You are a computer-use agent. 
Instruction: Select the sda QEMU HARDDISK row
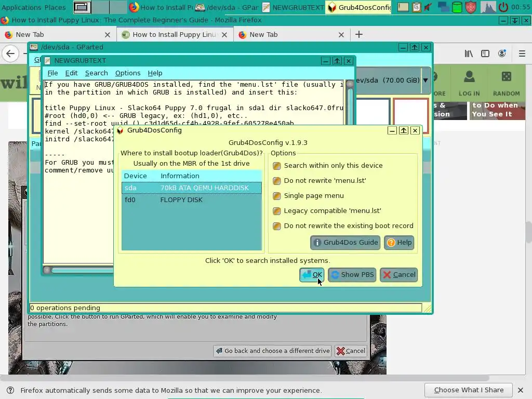(x=192, y=188)
